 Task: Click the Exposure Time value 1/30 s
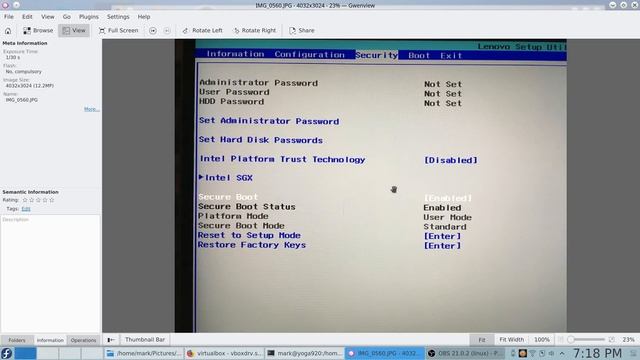pyautogui.click(x=13, y=58)
